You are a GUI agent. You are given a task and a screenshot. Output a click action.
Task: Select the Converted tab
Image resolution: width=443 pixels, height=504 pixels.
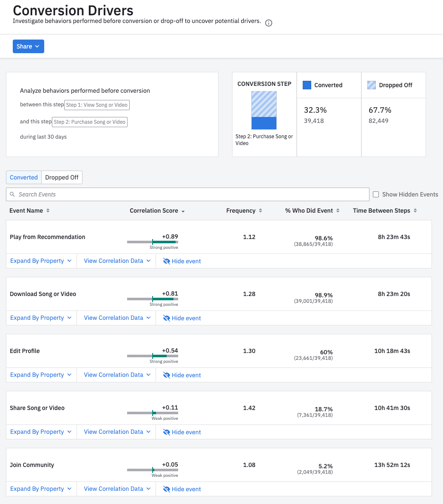(x=24, y=177)
